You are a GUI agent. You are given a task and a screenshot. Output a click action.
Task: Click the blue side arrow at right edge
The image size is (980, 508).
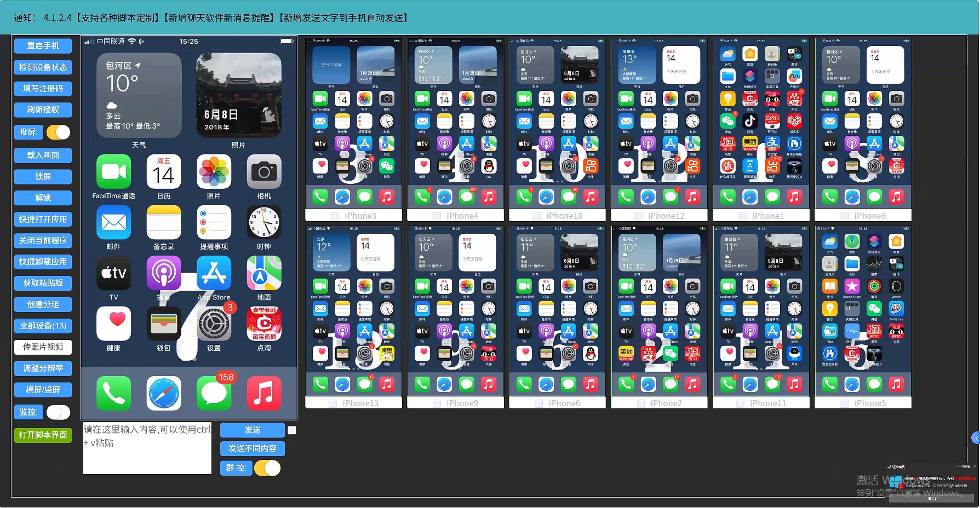coord(976,437)
